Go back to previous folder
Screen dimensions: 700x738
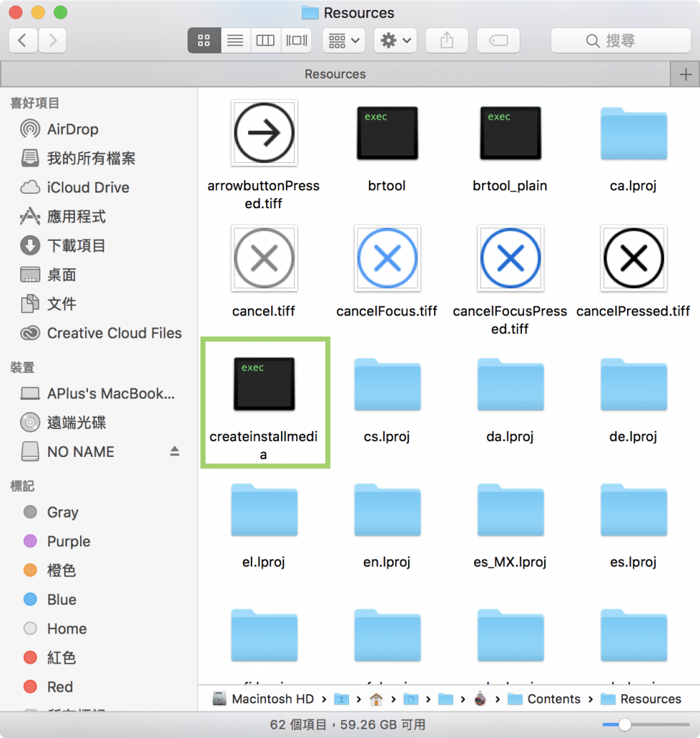[22, 40]
